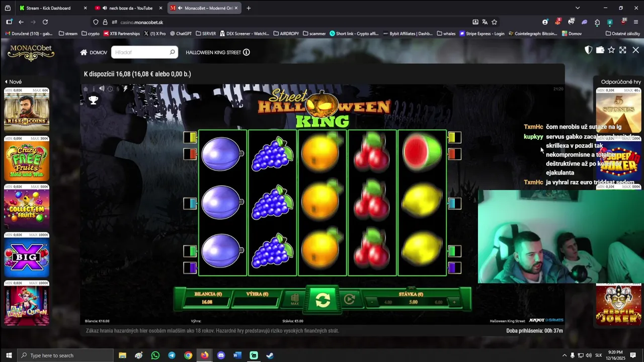Viewport: 644px width, 362px height.
Task: Open the scammer bookmarks folder
Action: tap(314, 34)
